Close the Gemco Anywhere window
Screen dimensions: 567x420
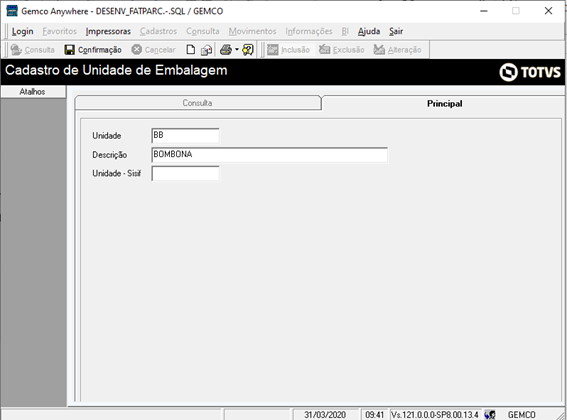point(548,11)
